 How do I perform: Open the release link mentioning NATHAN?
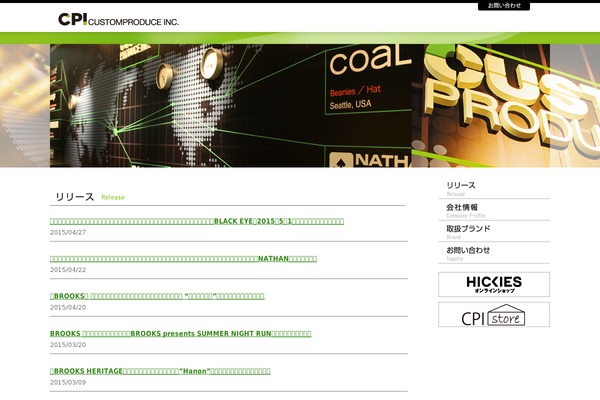[x=183, y=259]
